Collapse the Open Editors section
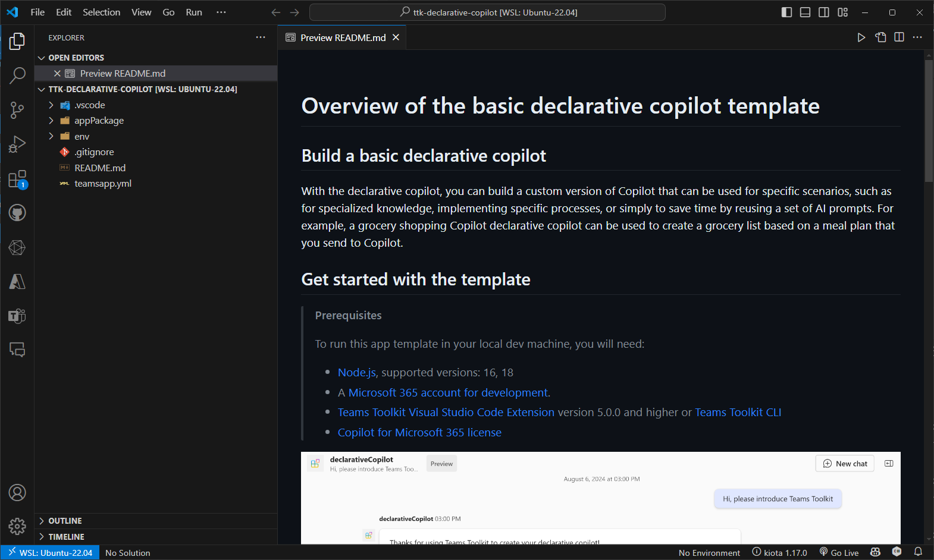Screen dimensions: 934x560 (x=42, y=58)
